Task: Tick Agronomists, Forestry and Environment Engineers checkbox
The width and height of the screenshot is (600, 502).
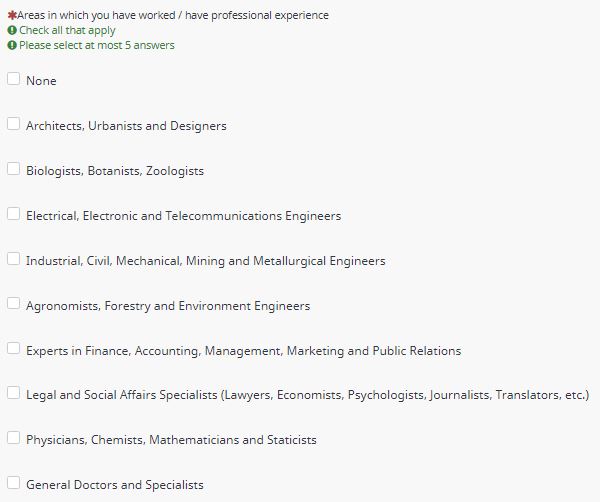Action: point(13,303)
